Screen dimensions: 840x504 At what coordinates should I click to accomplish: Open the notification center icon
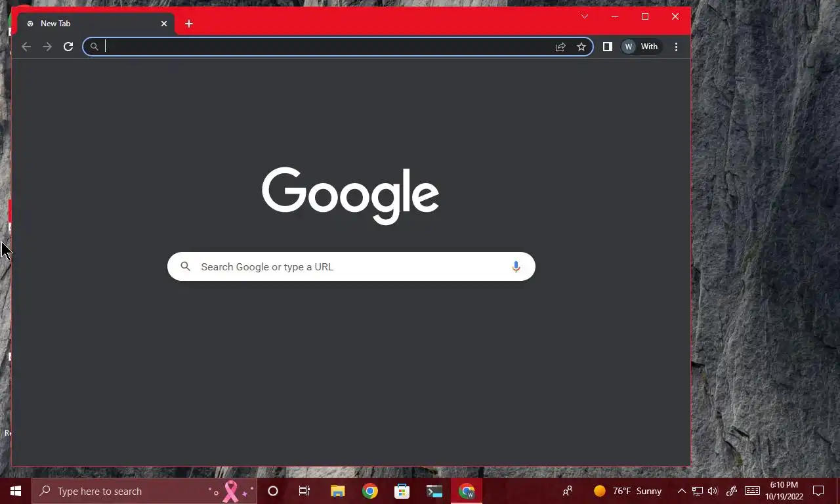[x=818, y=491]
